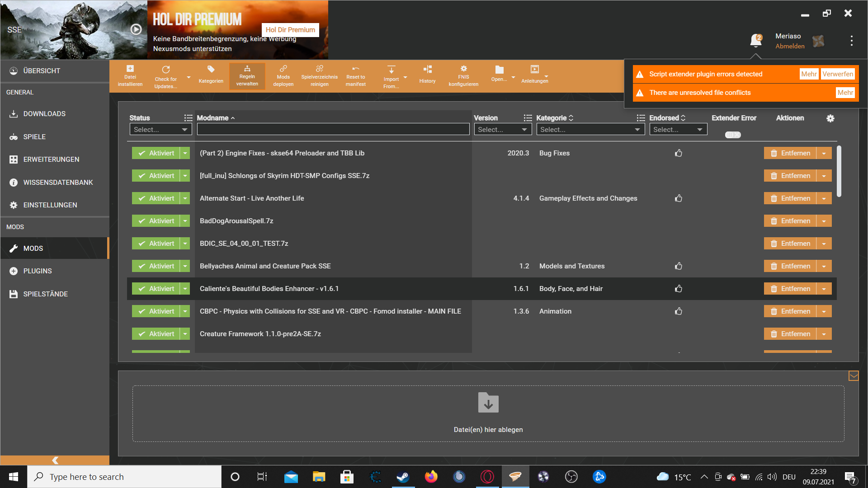868x488 pixels.
Task: Open the notifications bell icon
Action: click(755, 41)
